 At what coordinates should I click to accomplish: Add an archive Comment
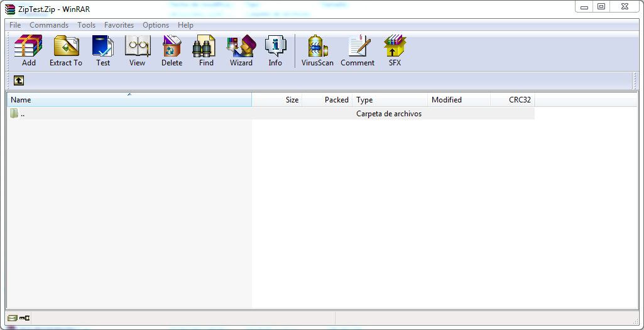357,50
